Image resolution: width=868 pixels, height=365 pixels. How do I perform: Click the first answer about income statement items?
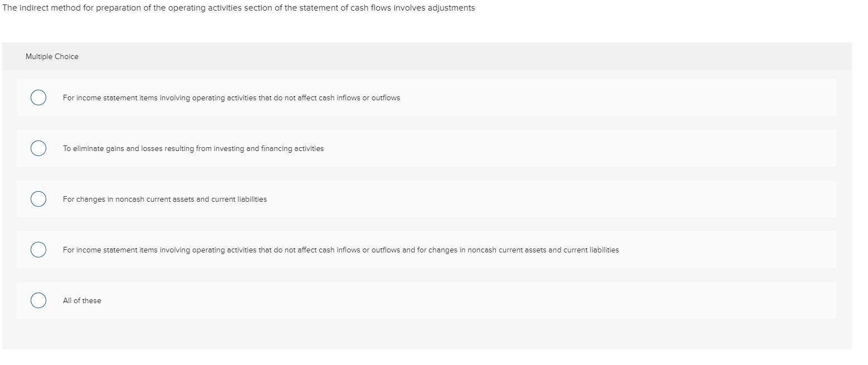point(231,98)
